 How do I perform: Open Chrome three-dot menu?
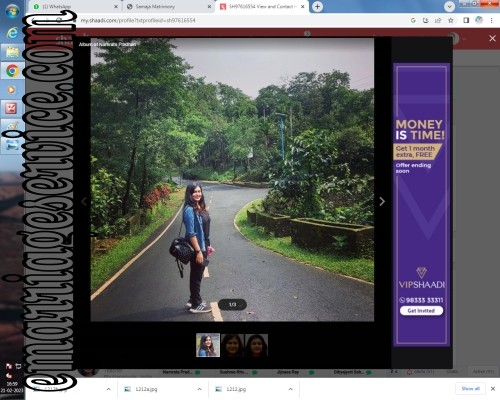tap(491, 20)
